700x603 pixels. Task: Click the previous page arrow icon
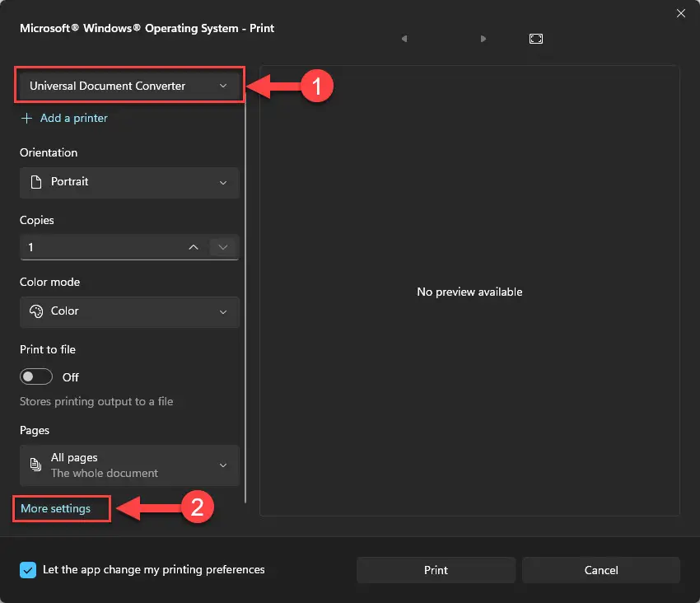pyautogui.click(x=404, y=39)
